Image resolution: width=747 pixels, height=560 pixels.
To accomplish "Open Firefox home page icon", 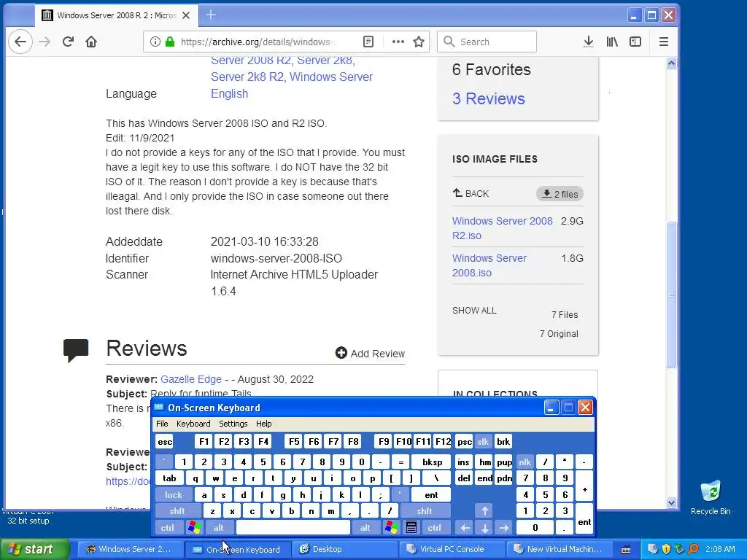I will 91,42.
